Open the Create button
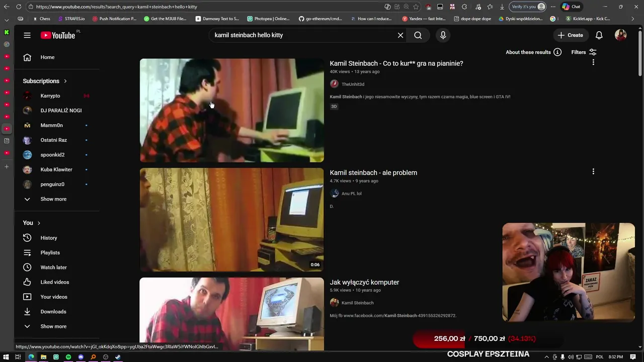The image size is (644, 362). [x=570, y=35]
